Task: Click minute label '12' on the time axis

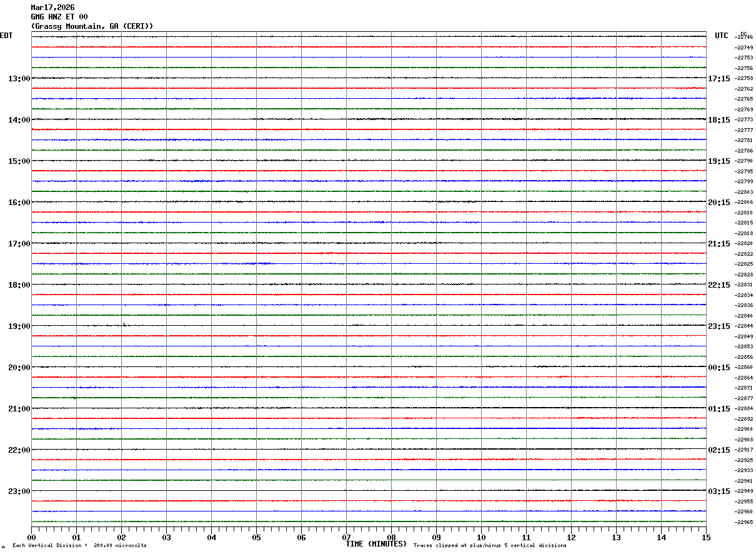Action: click(x=571, y=538)
